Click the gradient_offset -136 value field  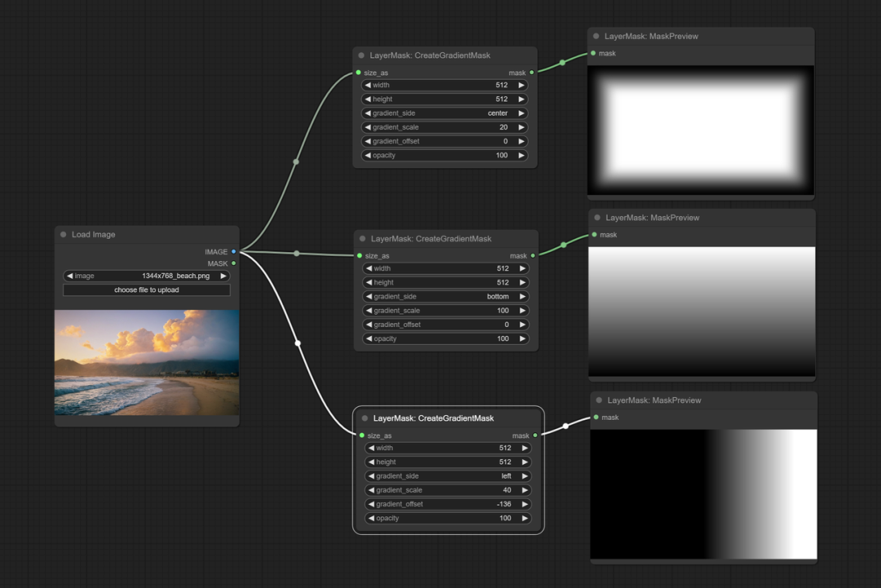(x=448, y=504)
